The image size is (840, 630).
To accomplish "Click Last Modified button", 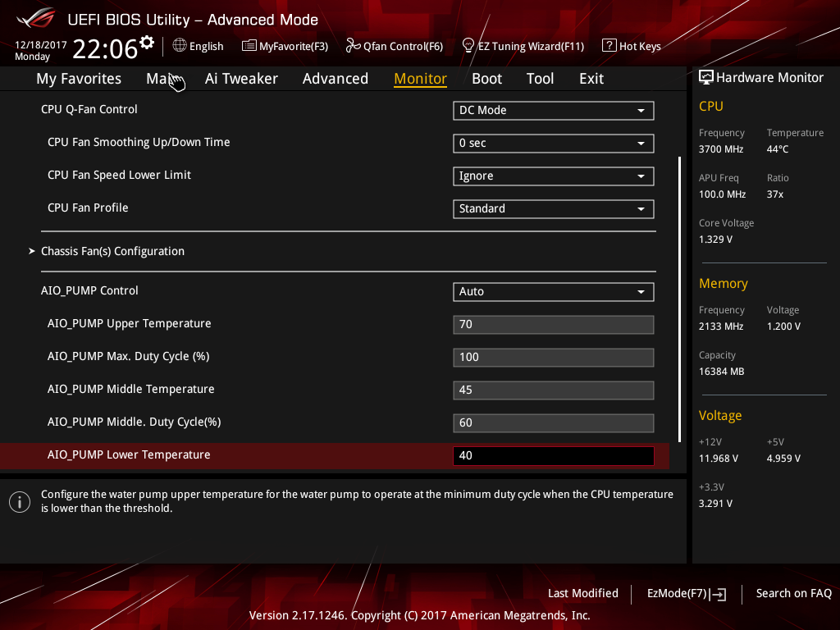I will click(583, 593).
